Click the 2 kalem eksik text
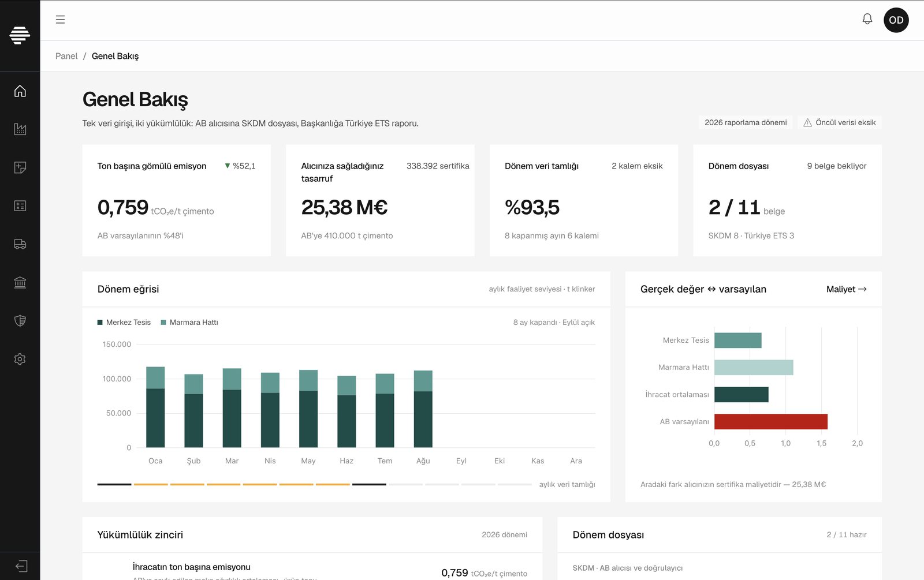This screenshot has height=580, width=924. tap(637, 166)
